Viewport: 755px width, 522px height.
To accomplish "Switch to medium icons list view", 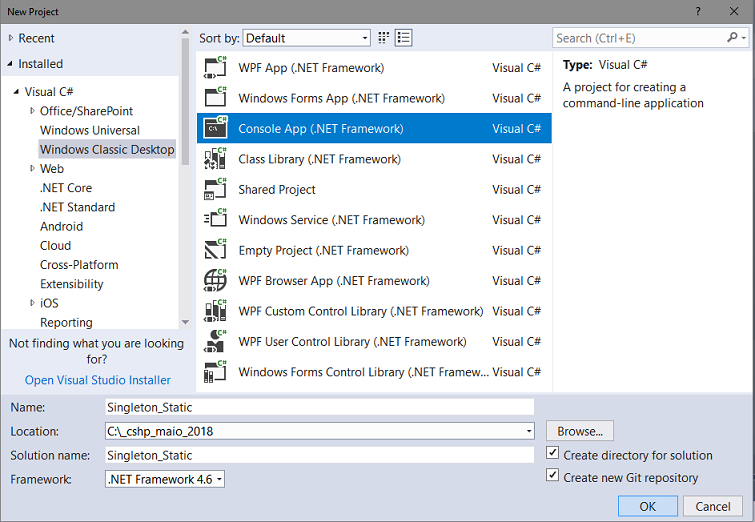I will coord(404,38).
